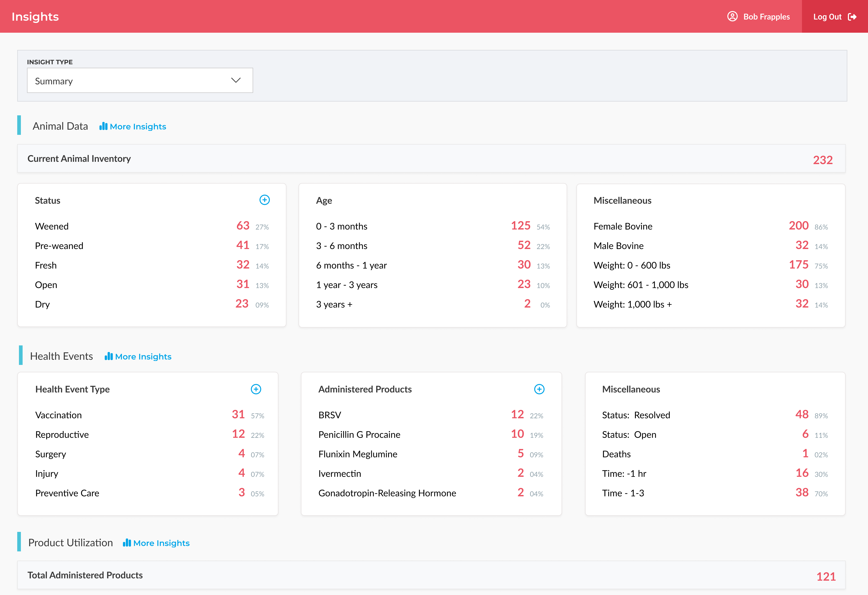
Task: Select the Current Animal Inventory row
Action: click(x=431, y=159)
